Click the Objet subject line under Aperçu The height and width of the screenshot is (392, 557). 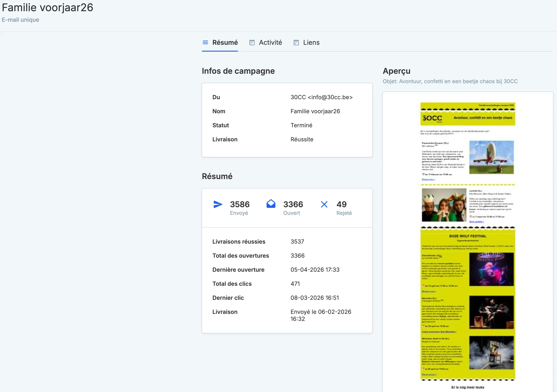point(450,81)
